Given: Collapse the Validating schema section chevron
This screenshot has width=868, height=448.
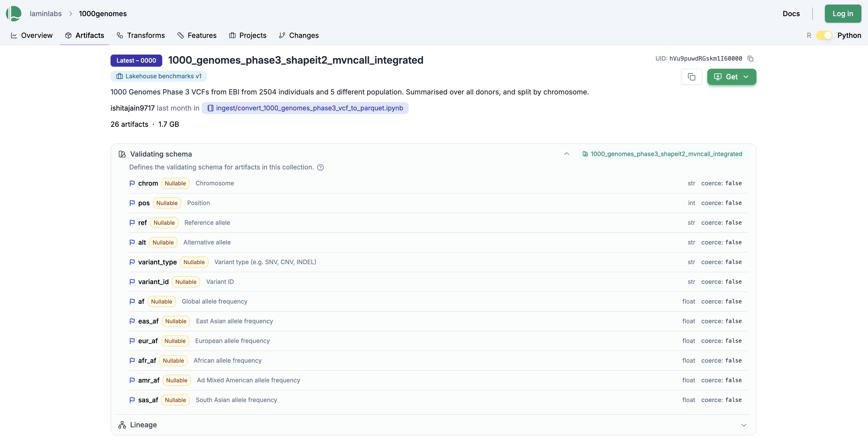Looking at the screenshot, I should 567,154.
